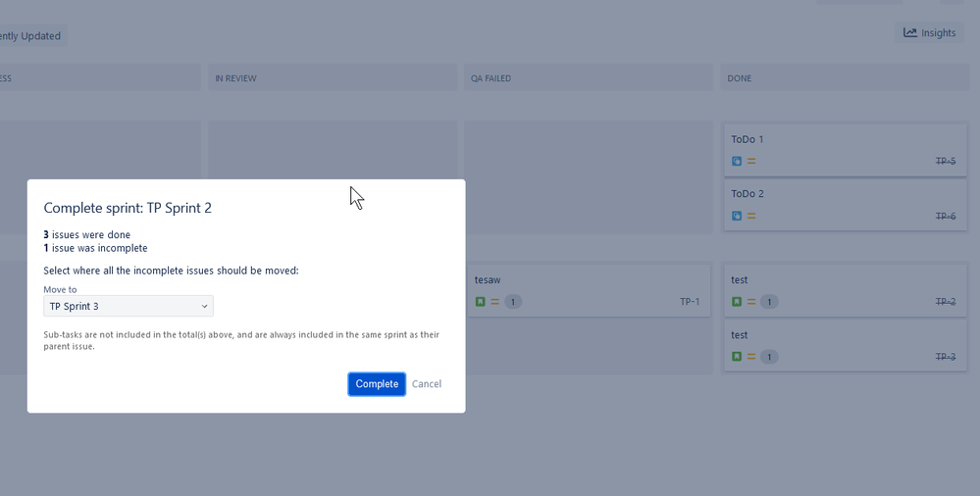The height and width of the screenshot is (496, 980).
Task: Click the task type icon on ToDo 2 card
Action: click(737, 216)
